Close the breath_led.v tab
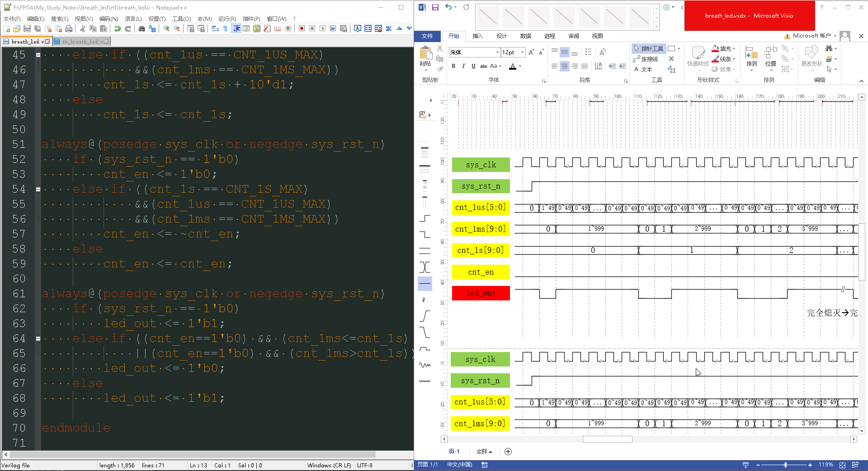 click(47, 42)
